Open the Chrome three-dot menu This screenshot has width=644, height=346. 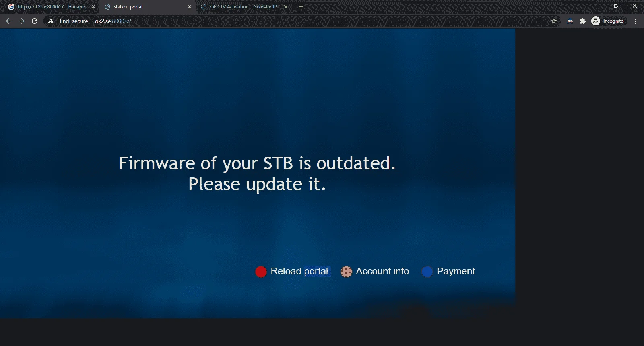pyautogui.click(x=635, y=21)
